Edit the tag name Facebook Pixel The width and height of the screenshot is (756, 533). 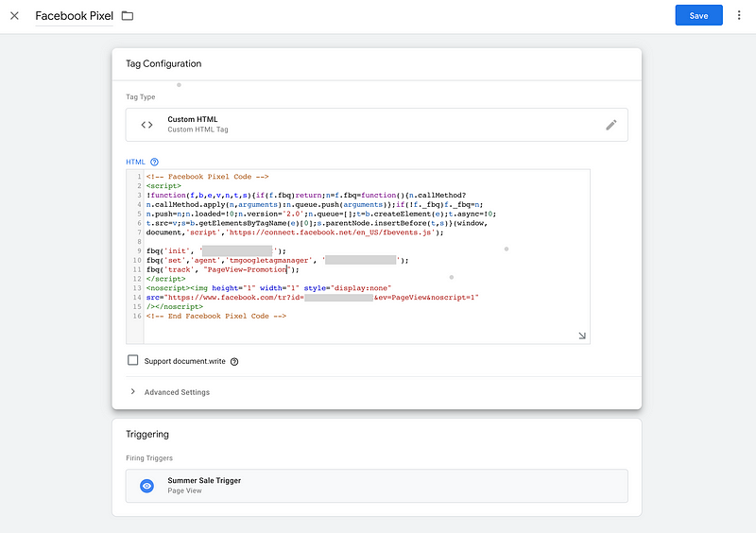[75, 16]
